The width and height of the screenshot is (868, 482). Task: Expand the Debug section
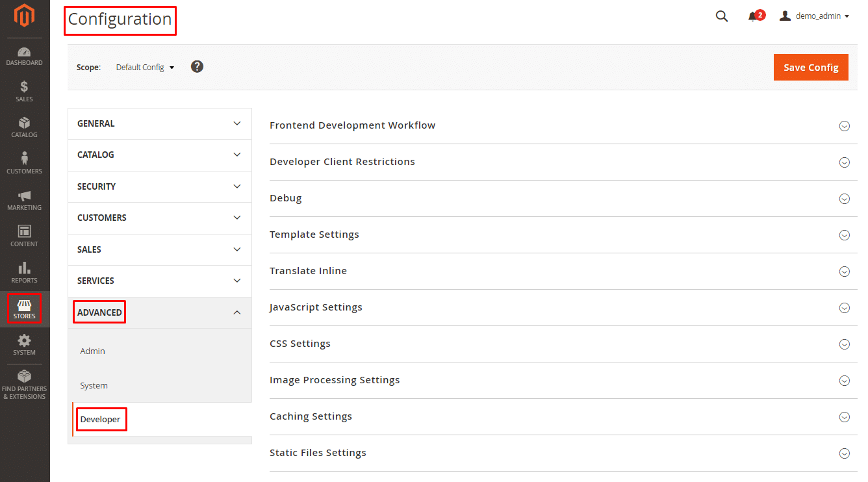pos(559,198)
